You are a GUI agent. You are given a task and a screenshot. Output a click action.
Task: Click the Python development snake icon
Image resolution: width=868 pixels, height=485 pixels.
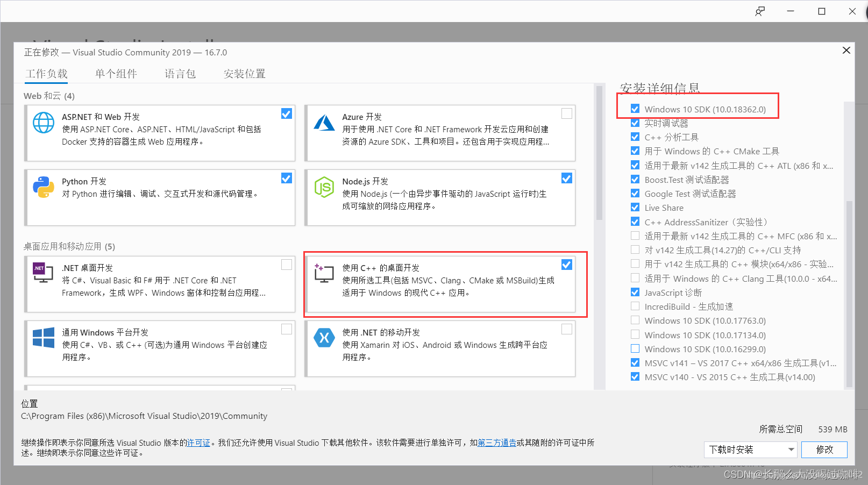point(44,187)
